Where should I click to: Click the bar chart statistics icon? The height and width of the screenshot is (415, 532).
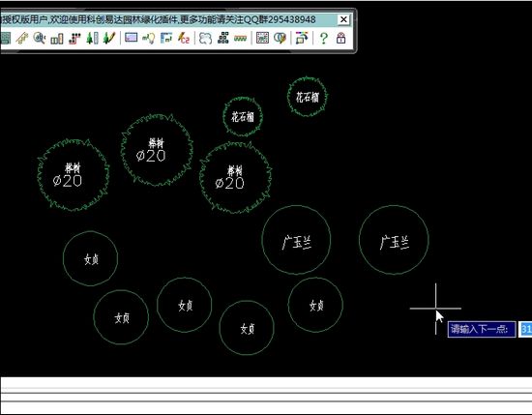[x=57, y=39]
